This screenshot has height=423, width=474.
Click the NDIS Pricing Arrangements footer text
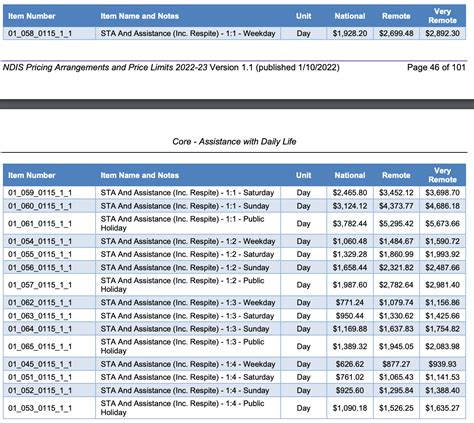[x=171, y=67]
